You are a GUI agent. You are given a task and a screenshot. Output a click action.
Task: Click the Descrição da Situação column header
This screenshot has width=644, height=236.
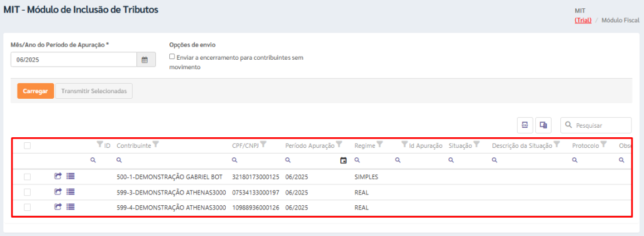522,145
